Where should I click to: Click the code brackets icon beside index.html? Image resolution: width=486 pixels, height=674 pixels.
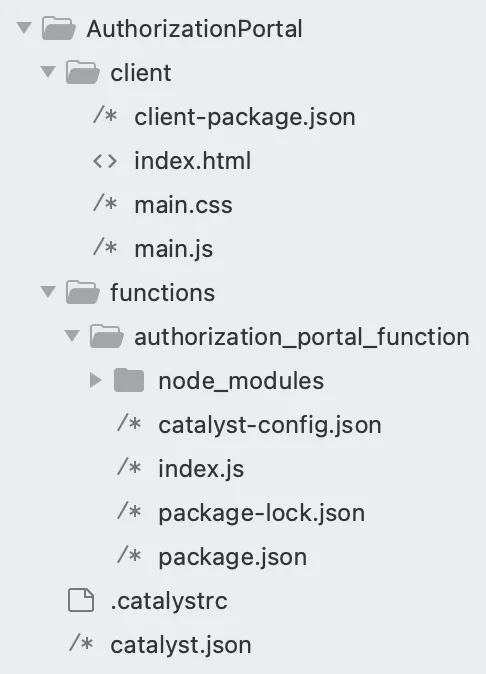click(105, 161)
